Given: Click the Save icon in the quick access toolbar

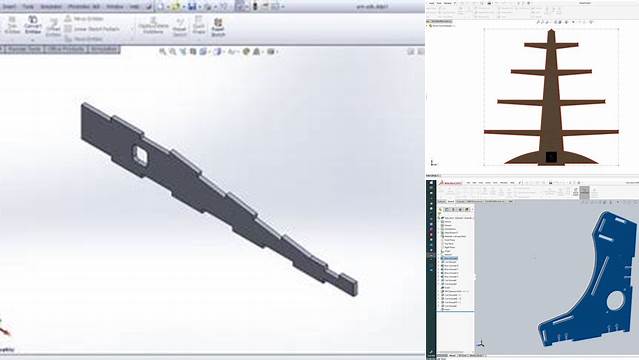Looking at the screenshot, I should pos(192,7).
